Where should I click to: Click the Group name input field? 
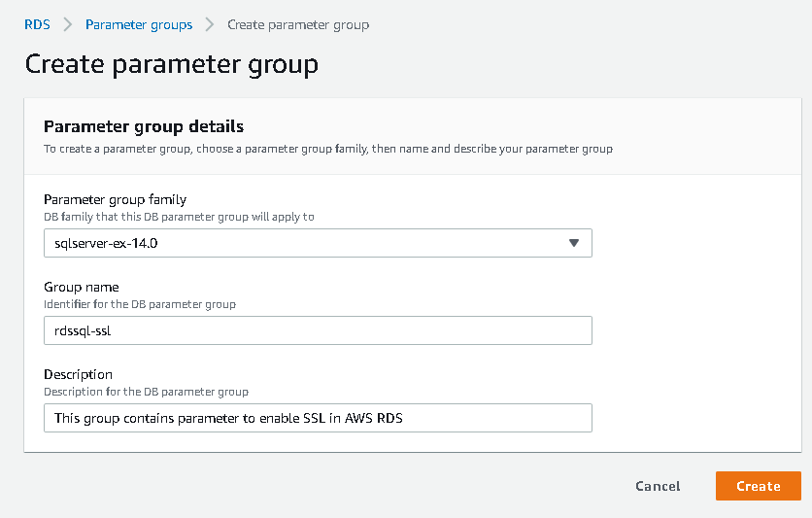(x=318, y=330)
